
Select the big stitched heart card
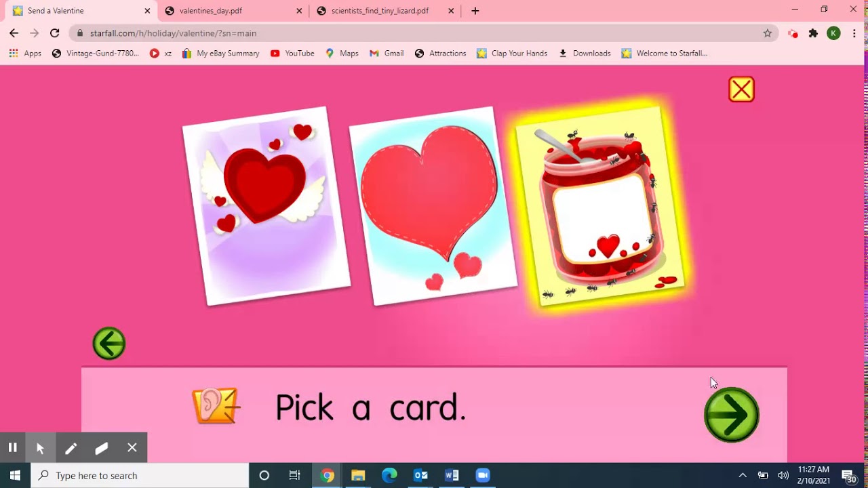[x=433, y=206]
